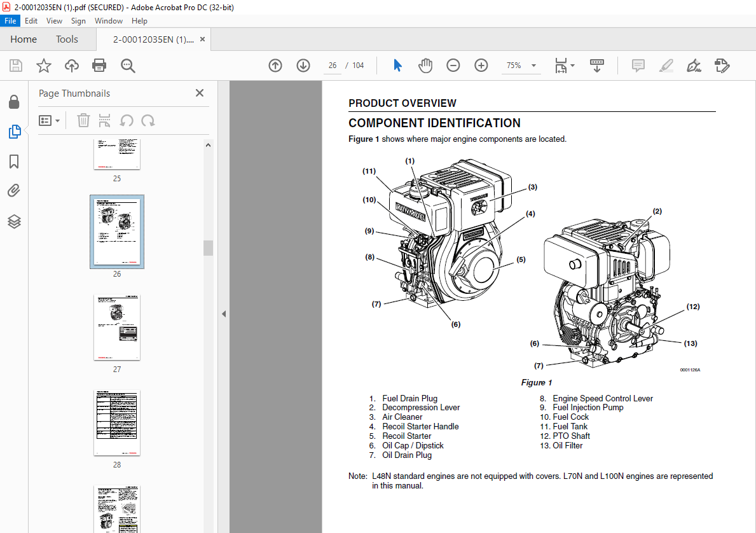Click the Fit page scrolling icon
756x533 pixels.
point(561,66)
